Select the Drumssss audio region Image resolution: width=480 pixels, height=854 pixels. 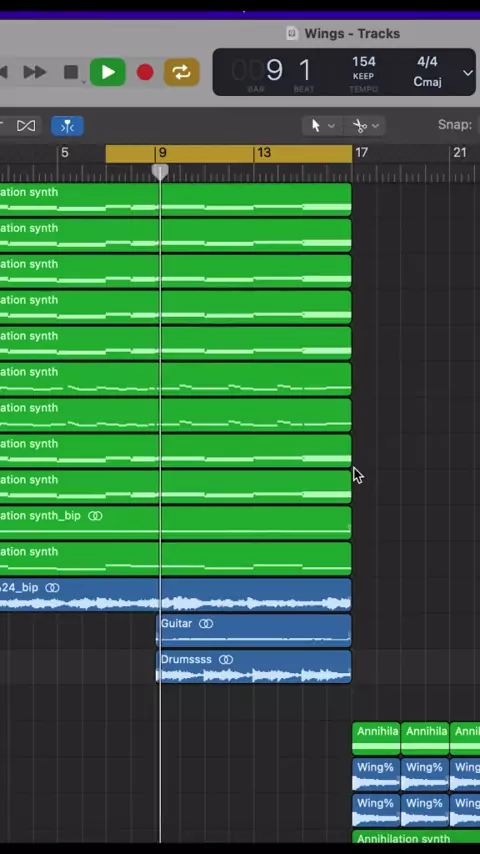tap(254, 666)
